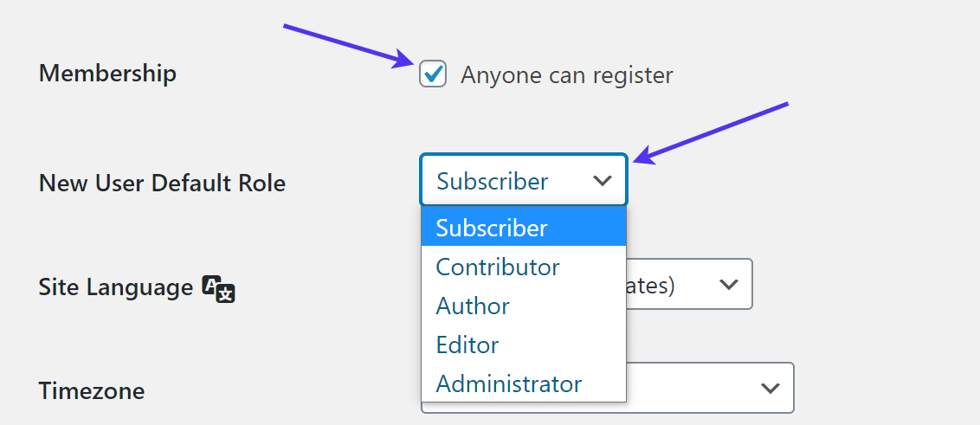Viewport: 980px width, 425px height.
Task: Click the Site Language translation icon
Action: pos(219,288)
